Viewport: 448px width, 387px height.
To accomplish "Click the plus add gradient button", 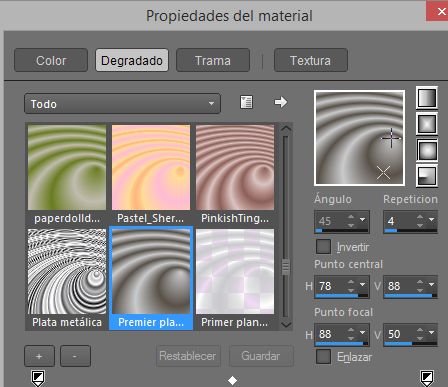I will (39, 356).
